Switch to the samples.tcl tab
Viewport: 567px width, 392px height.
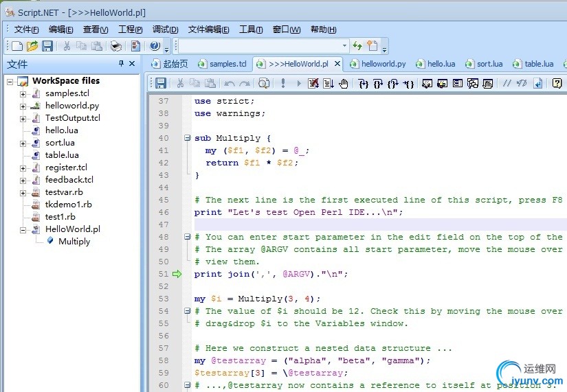click(222, 64)
